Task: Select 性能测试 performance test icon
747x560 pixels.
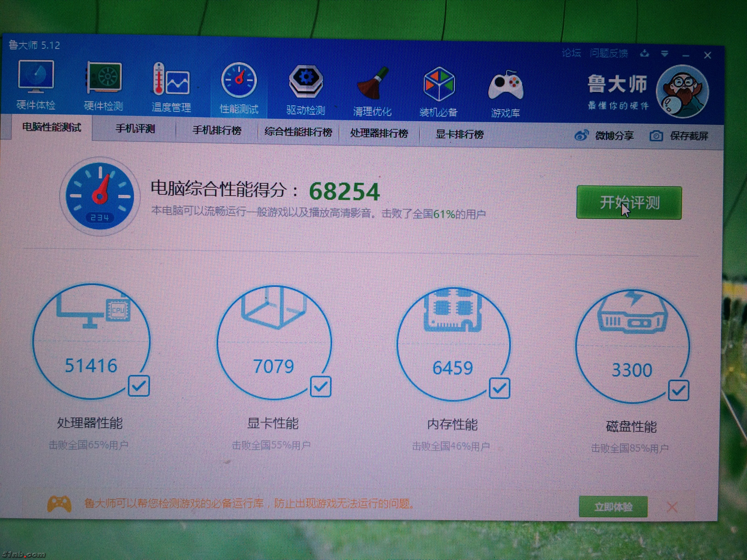Action: point(239,80)
